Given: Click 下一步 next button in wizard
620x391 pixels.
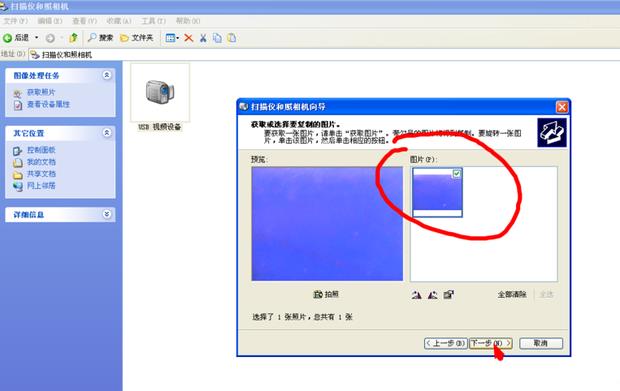Looking at the screenshot, I should tap(490, 343).
